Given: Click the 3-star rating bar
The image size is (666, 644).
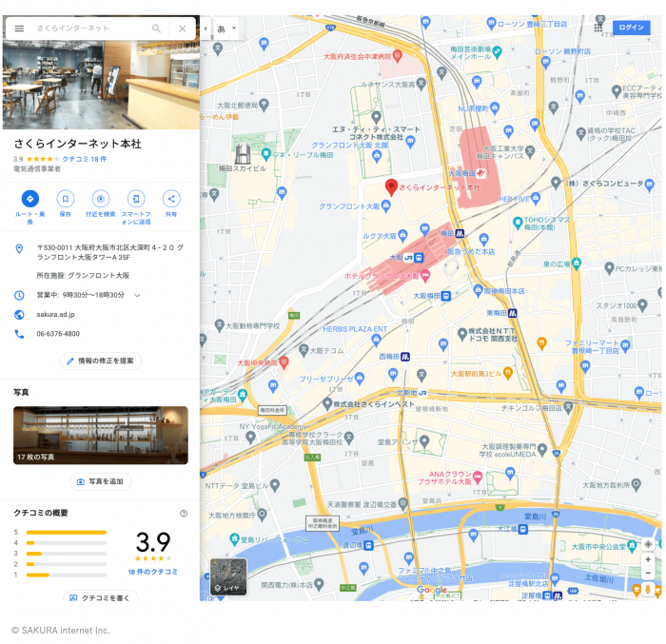Looking at the screenshot, I should tap(67, 554).
